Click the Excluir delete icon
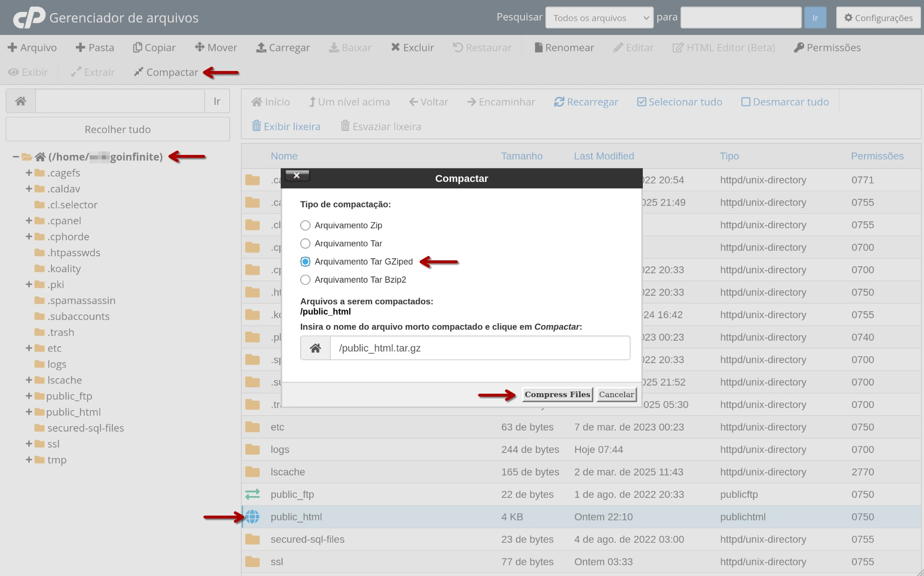This screenshot has height=576, width=924. tap(395, 47)
